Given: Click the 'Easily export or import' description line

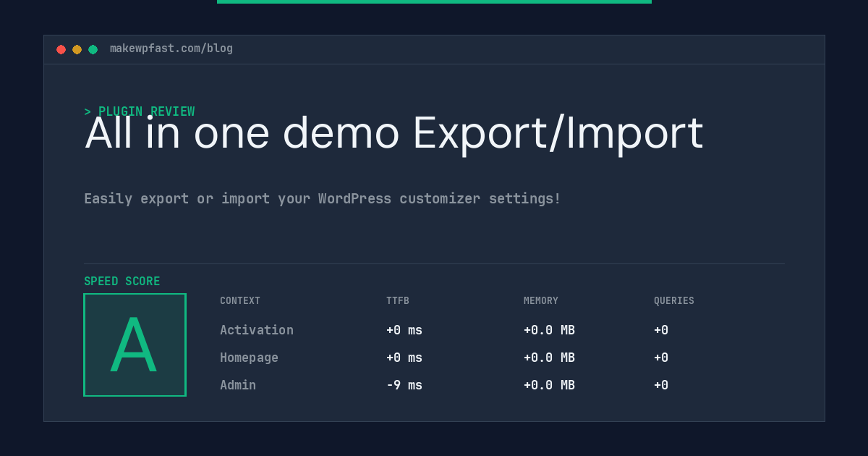Looking at the screenshot, I should 323,198.
